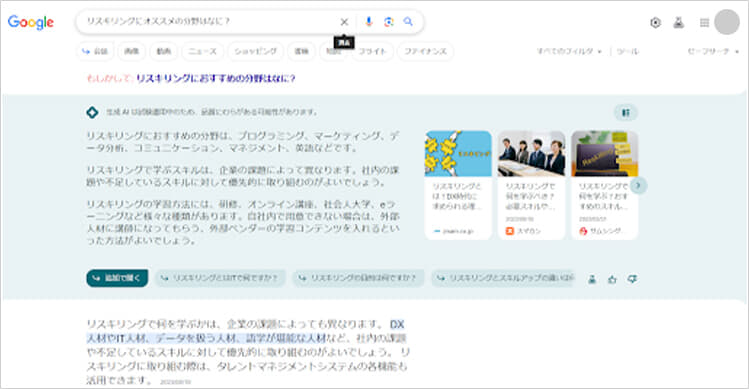Click the blue magnifier search icon
Image resolution: width=749 pixels, height=389 pixels.
pos(408,22)
